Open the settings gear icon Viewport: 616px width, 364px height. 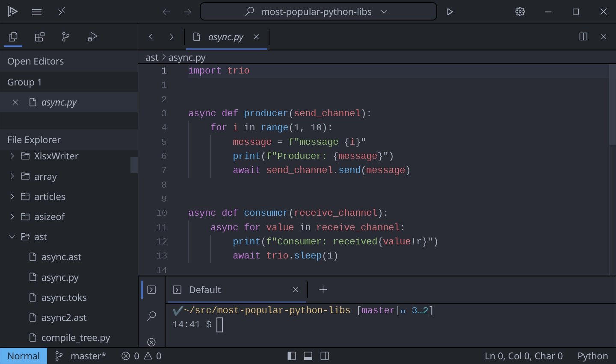coord(520,12)
